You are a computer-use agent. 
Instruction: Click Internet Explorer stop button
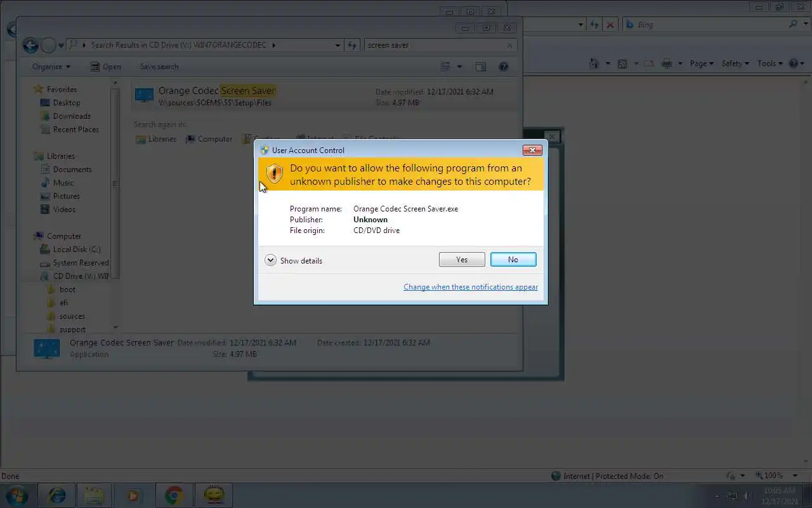(610, 25)
